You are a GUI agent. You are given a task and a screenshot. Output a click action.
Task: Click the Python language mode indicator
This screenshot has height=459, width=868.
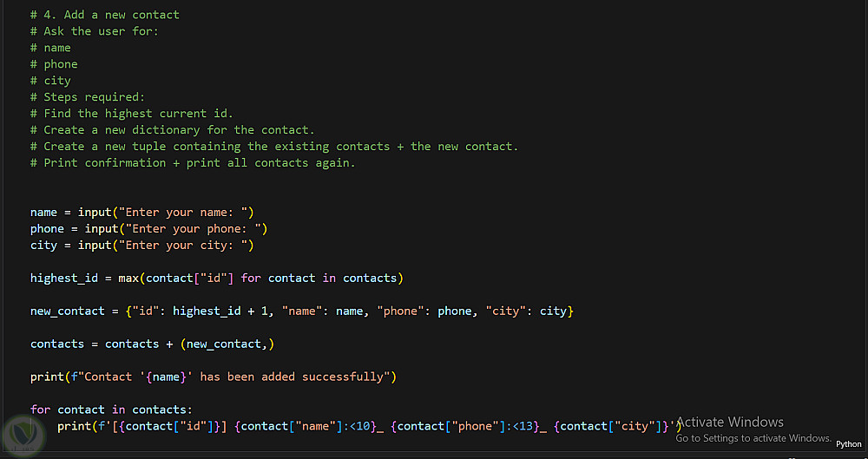pyautogui.click(x=848, y=444)
